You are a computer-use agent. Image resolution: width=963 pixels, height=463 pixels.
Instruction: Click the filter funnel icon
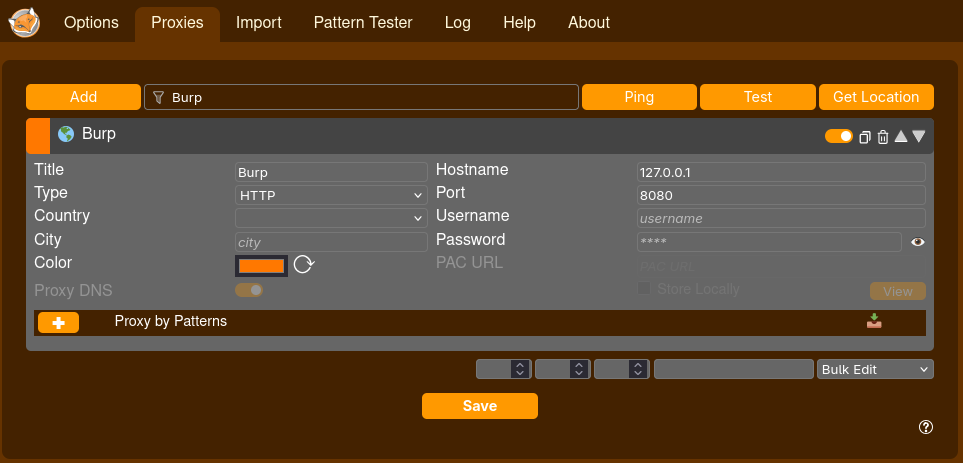(x=158, y=97)
